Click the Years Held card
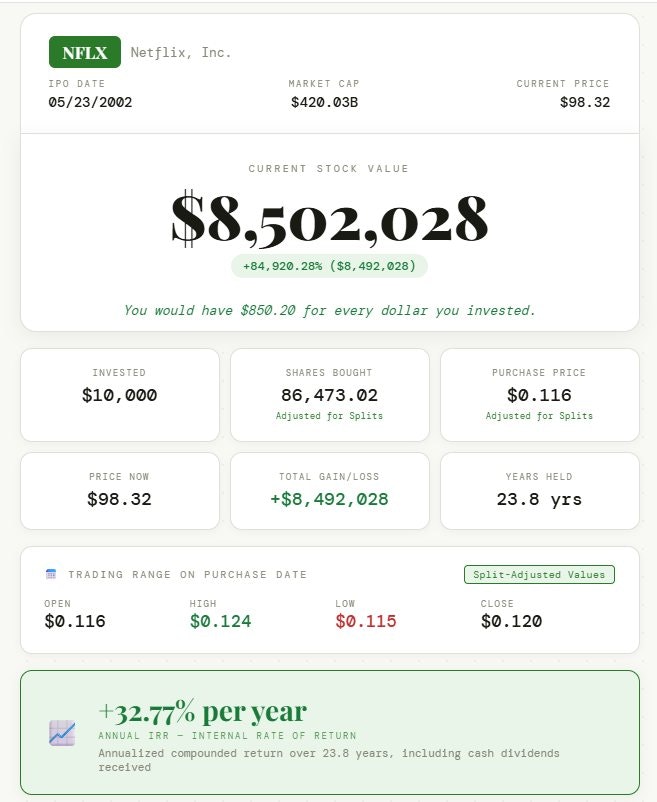This screenshot has width=657, height=802. [x=539, y=490]
